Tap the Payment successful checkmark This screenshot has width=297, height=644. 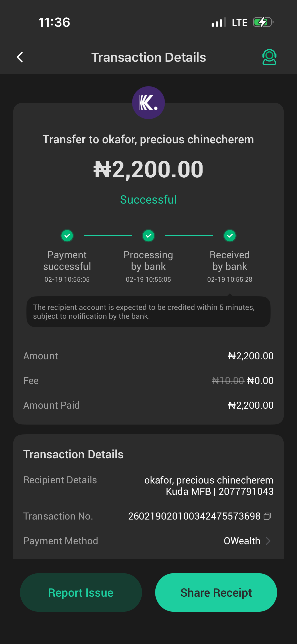click(x=67, y=236)
